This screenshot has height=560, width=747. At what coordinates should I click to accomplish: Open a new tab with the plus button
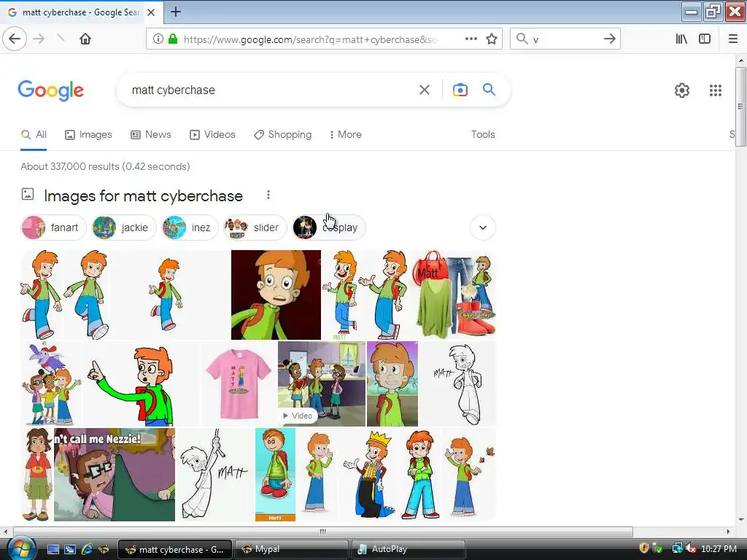[176, 12]
